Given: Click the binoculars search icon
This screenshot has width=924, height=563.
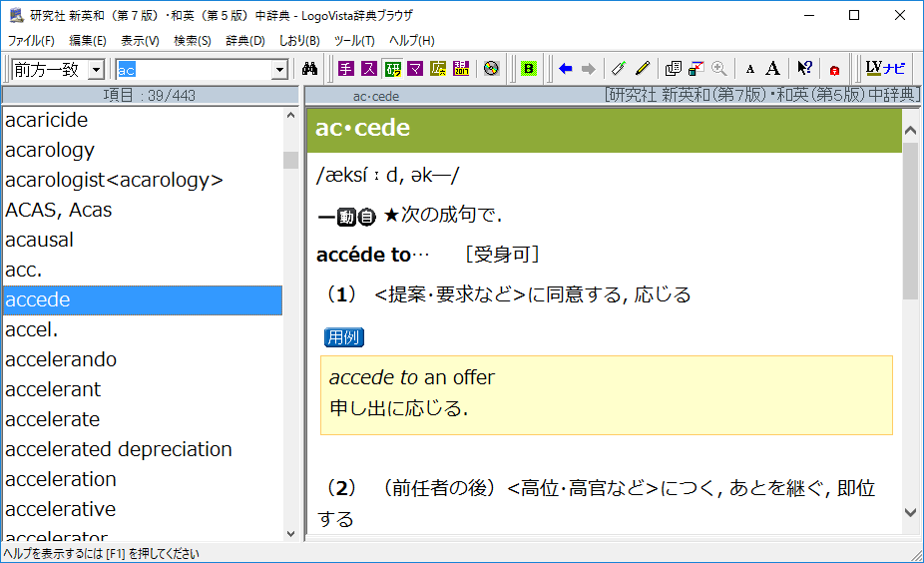Looking at the screenshot, I should (x=310, y=69).
